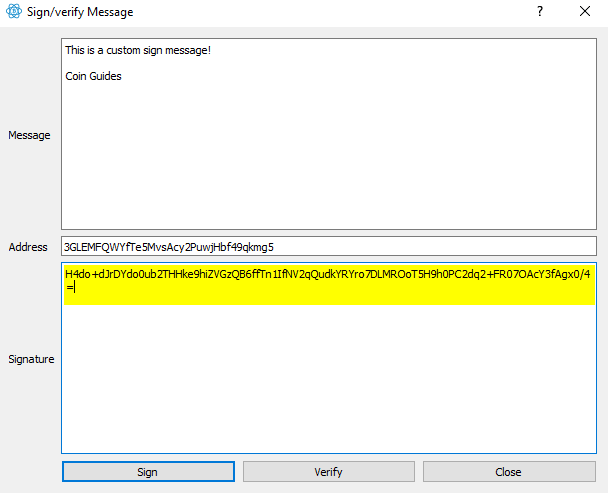Place cursor on the "=" signature line

point(70,288)
